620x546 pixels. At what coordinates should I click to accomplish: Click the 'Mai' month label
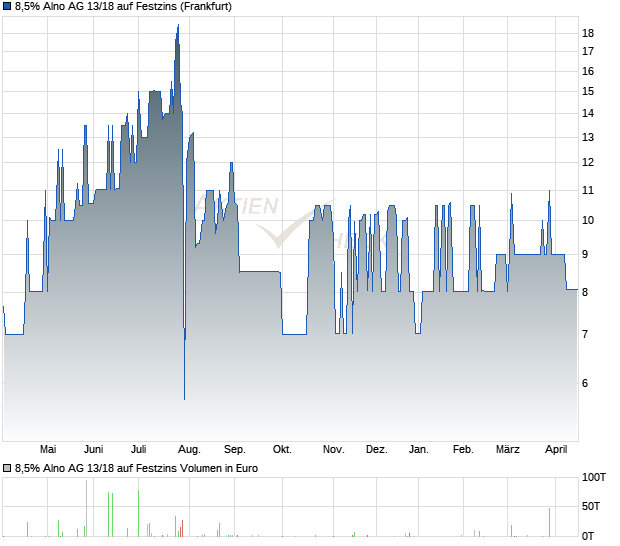(x=48, y=449)
